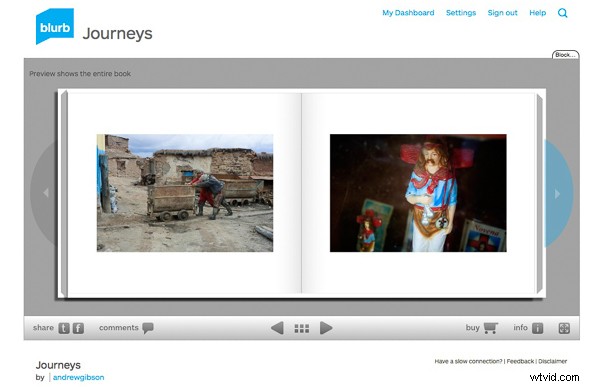Open Feedback link
This screenshot has height=387, width=600.
pos(520,361)
